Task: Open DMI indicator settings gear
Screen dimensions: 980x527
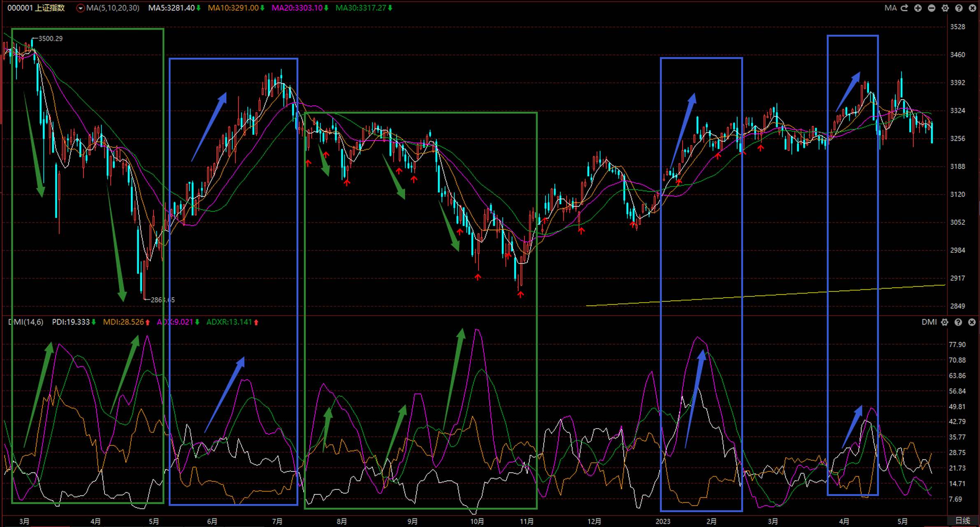Action: click(945, 322)
